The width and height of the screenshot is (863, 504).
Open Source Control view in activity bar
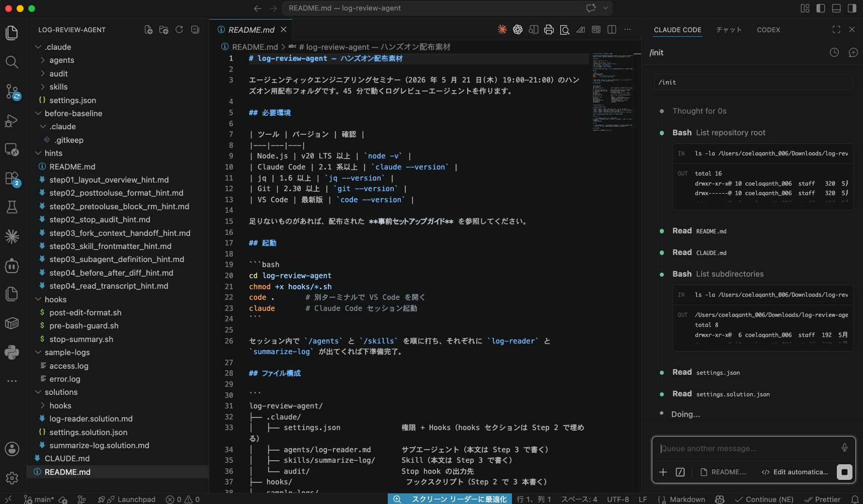coord(12,92)
